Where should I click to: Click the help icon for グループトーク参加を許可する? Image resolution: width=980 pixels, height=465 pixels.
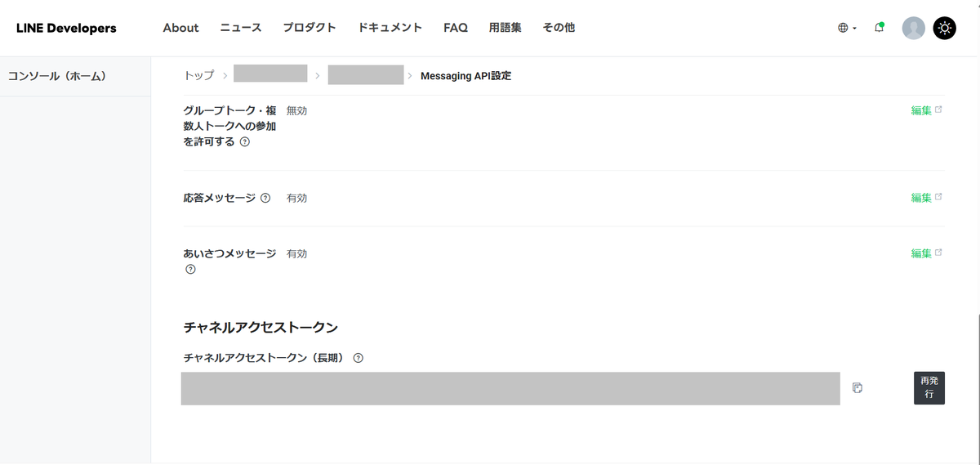coord(244,141)
